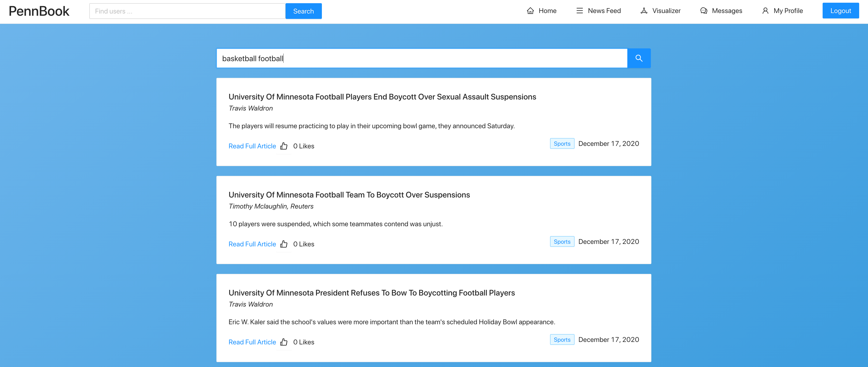
Task: Click the Find users input field
Action: pos(187,11)
